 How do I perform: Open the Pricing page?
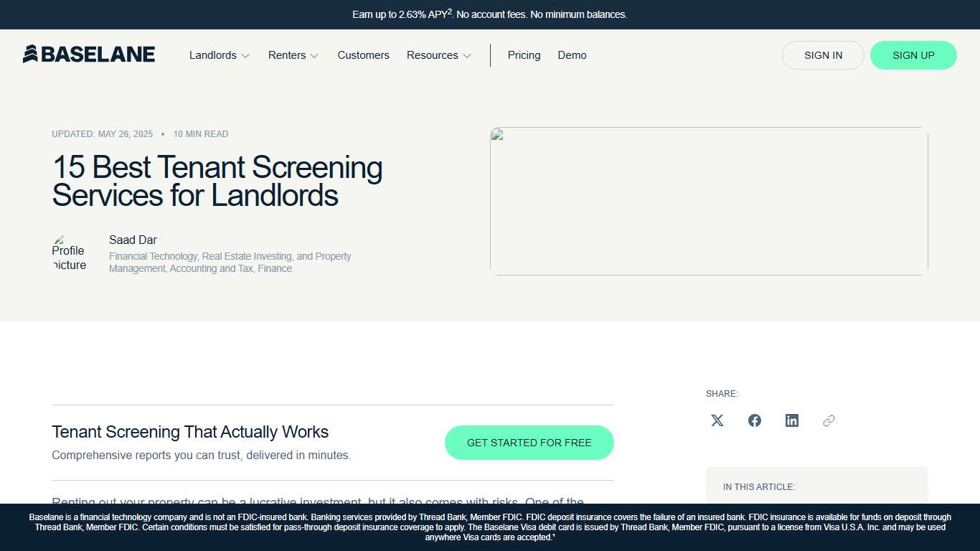pos(524,55)
